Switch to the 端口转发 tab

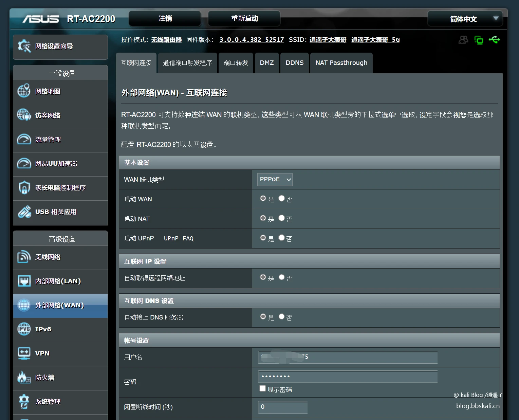pos(236,63)
